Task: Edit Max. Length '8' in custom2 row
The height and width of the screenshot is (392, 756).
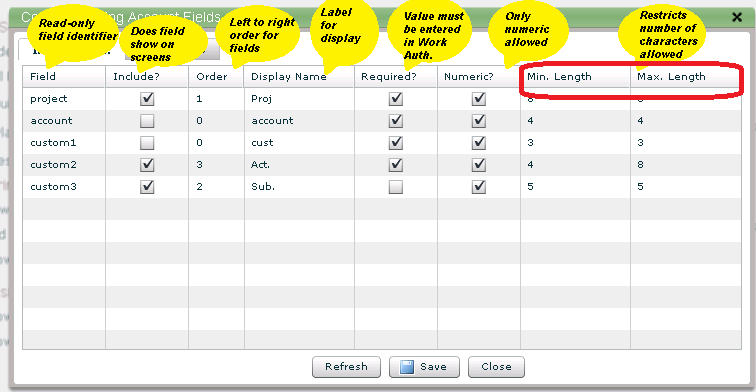Action: (x=686, y=165)
